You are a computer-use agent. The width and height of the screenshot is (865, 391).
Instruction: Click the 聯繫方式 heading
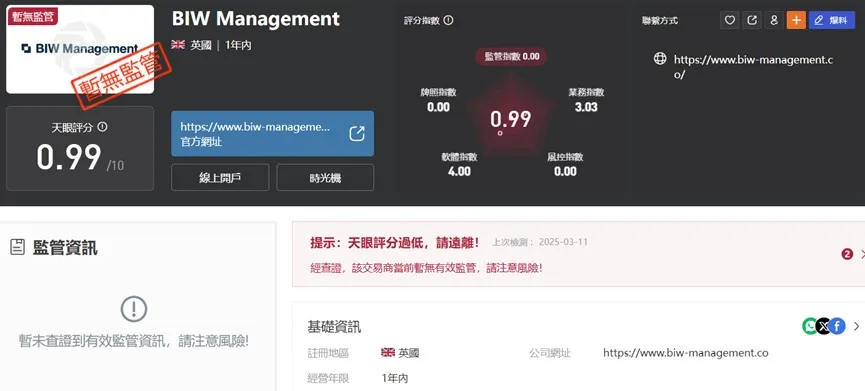coord(660,20)
